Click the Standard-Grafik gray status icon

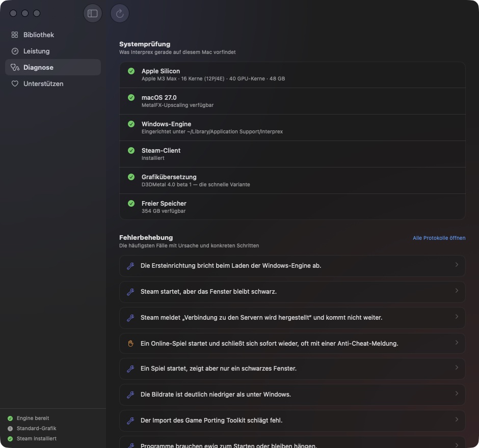pyautogui.click(x=10, y=429)
